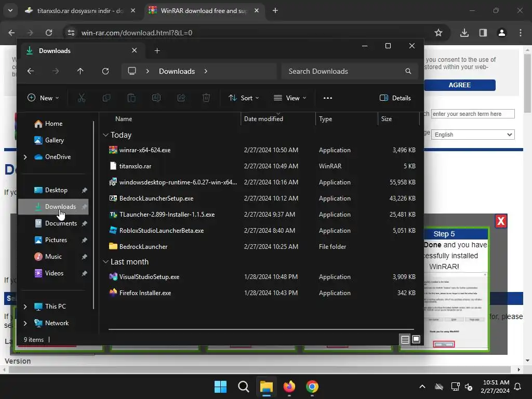Open the Chrome profile avatar
This screenshot has width=532, height=399.
502,33
